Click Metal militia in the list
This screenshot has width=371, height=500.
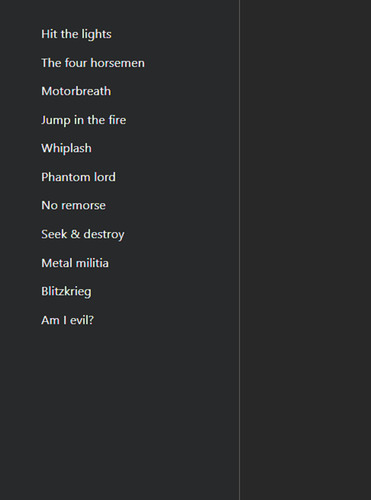point(75,263)
